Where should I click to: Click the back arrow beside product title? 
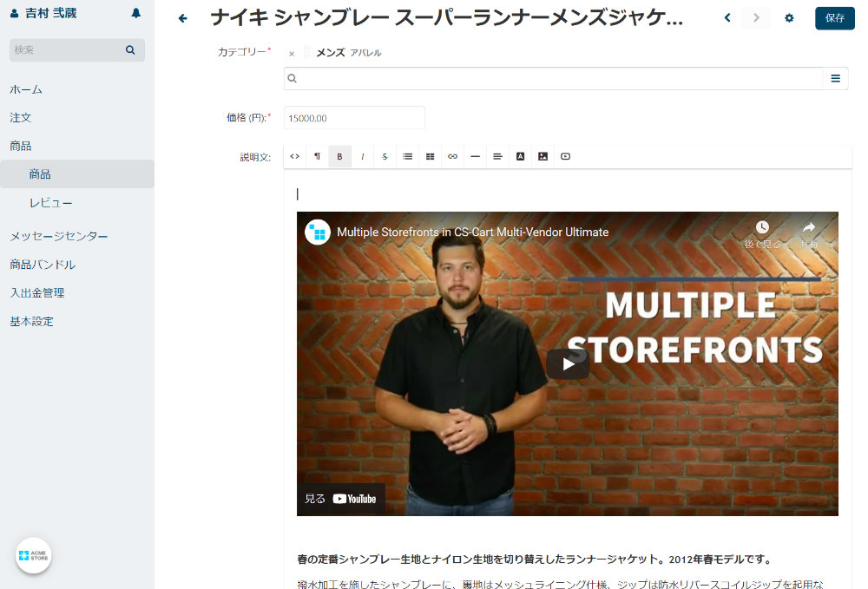pyautogui.click(x=182, y=19)
